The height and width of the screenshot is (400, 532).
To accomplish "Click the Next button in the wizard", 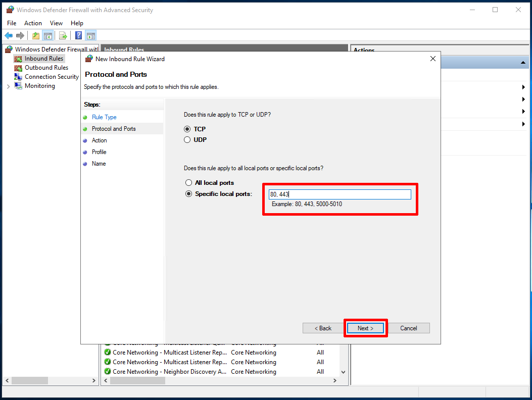I will (365, 328).
